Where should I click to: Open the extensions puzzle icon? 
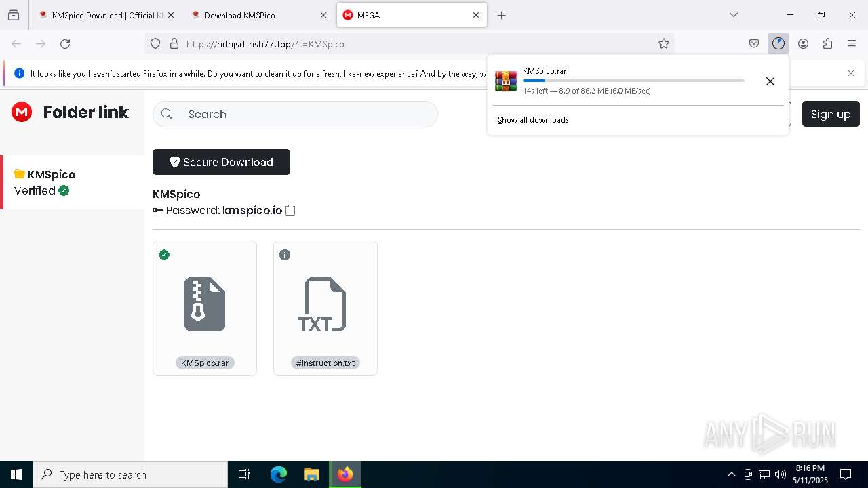point(827,44)
